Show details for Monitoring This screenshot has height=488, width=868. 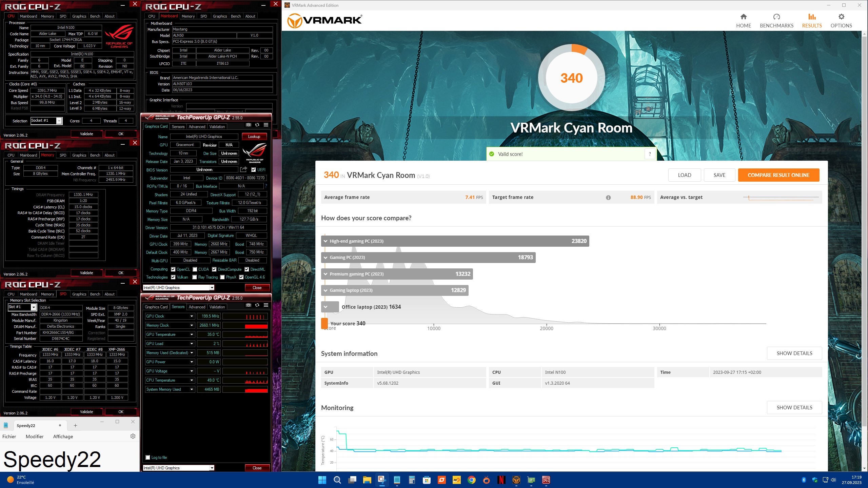pos(794,407)
